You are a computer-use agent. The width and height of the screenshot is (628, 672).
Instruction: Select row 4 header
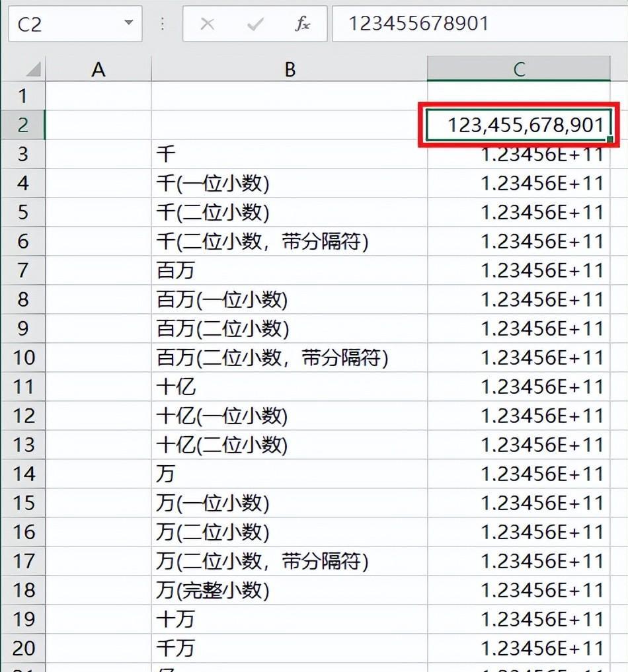(22, 183)
